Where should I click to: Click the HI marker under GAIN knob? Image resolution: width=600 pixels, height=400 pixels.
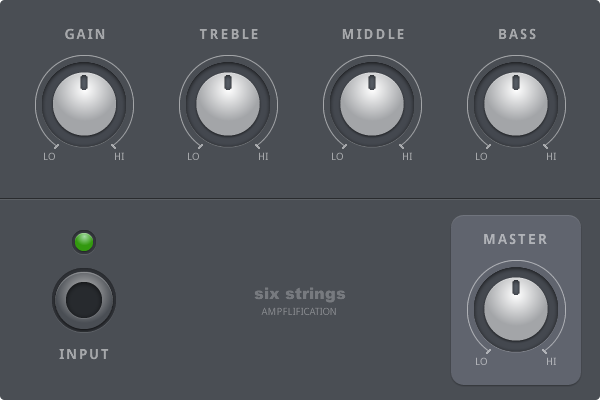(119, 157)
